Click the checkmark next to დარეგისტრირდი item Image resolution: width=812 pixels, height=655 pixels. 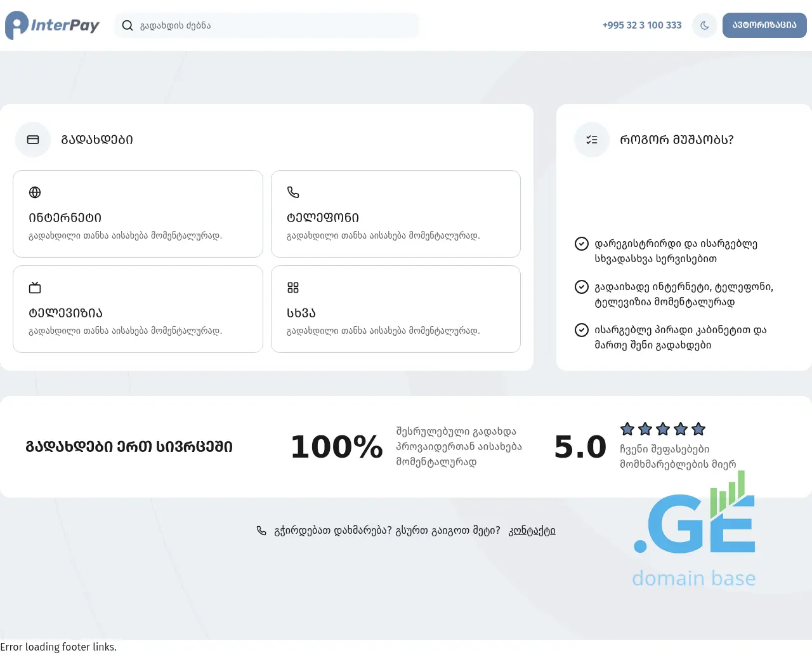[581, 244]
